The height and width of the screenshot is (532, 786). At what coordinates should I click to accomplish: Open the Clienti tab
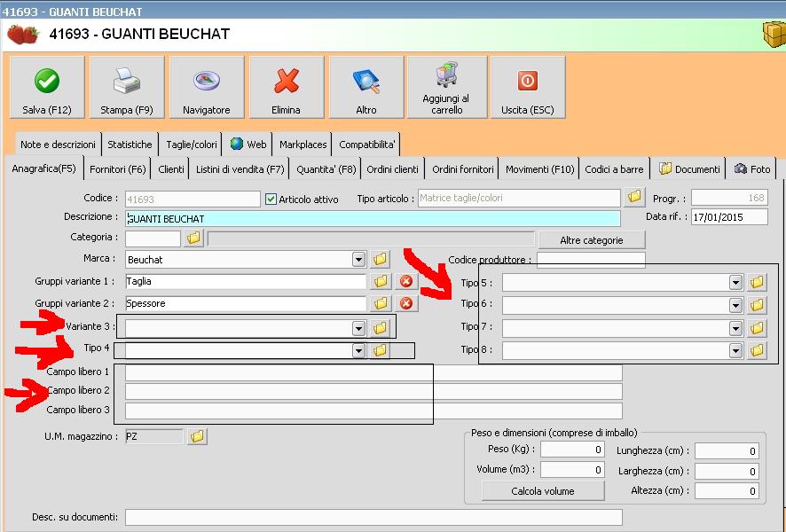[171, 169]
